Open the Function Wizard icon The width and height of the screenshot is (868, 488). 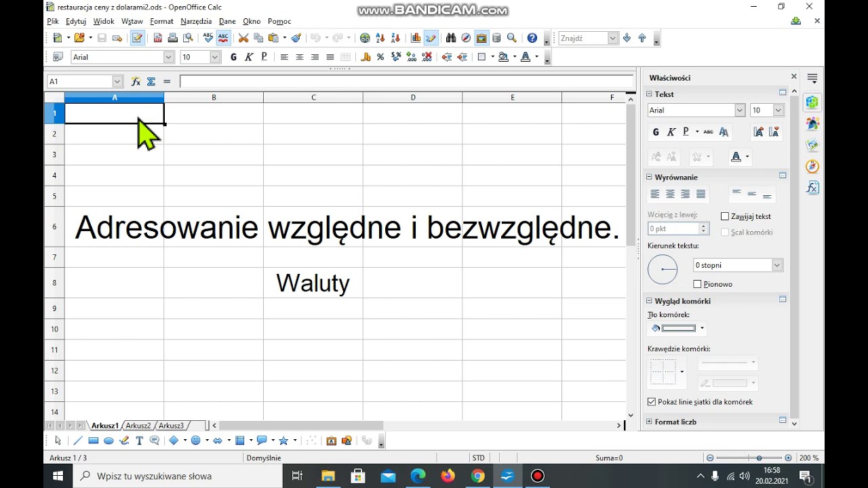pyautogui.click(x=136, y=81)
